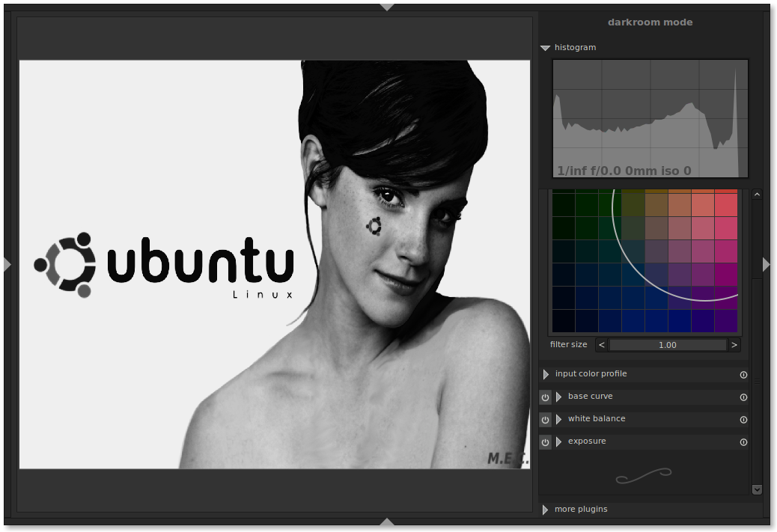Screen dimensions: 777x532
Task: Click the filter size value slider
Action: click(667, 344)
